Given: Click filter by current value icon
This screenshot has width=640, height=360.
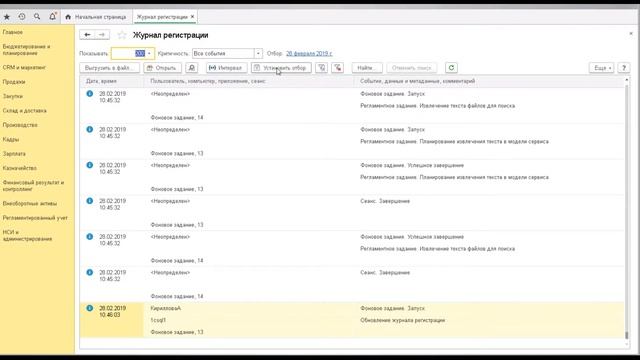Looking at the screenshot, I should [322, 68].
